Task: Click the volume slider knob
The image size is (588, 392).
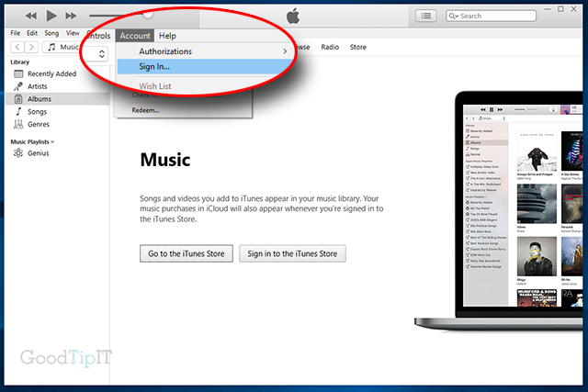Action: pos(148,15)
